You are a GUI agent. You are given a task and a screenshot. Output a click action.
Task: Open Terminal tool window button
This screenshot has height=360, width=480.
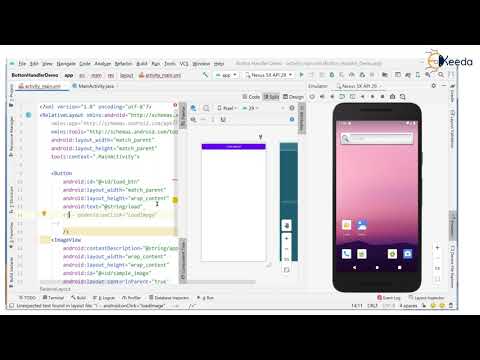(53, 298)
